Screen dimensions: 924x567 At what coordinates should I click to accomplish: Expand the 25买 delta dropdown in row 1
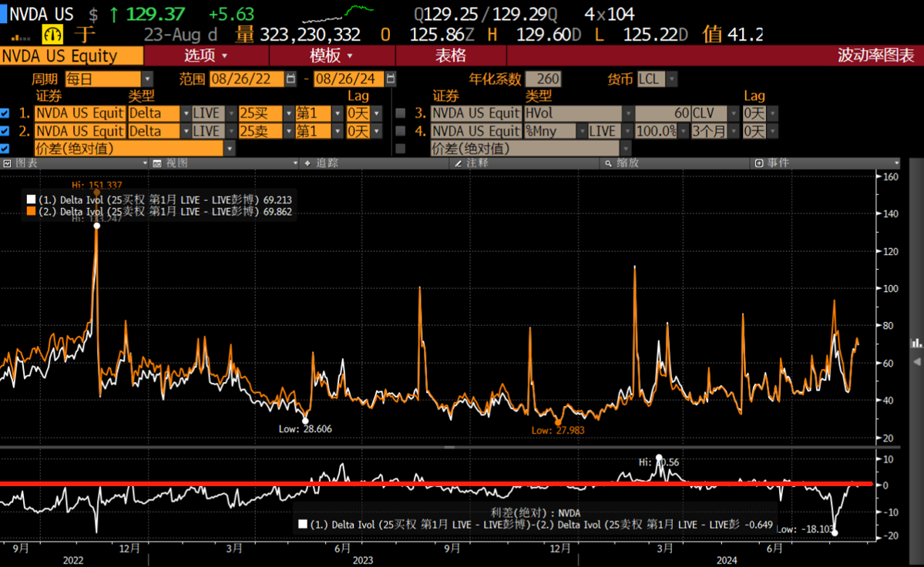coord(287,113)
